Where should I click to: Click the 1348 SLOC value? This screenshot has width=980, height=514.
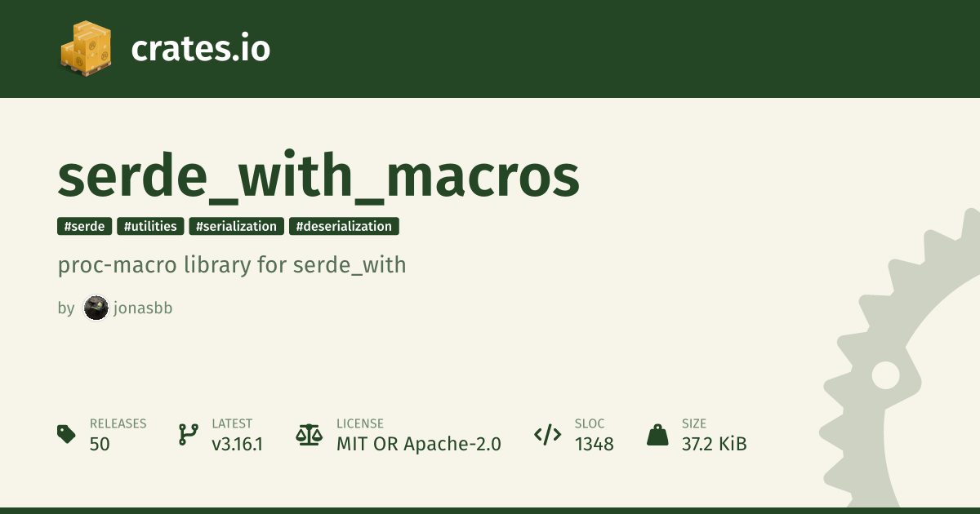click(x=595, y=444)
